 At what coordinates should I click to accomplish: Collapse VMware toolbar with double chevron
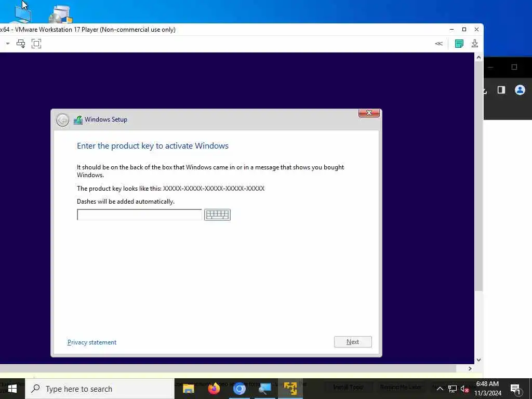click(438, 44)
